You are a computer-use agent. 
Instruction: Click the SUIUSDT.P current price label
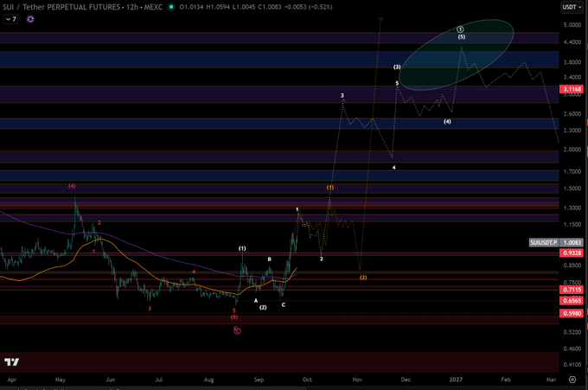(x=556, y=243)
